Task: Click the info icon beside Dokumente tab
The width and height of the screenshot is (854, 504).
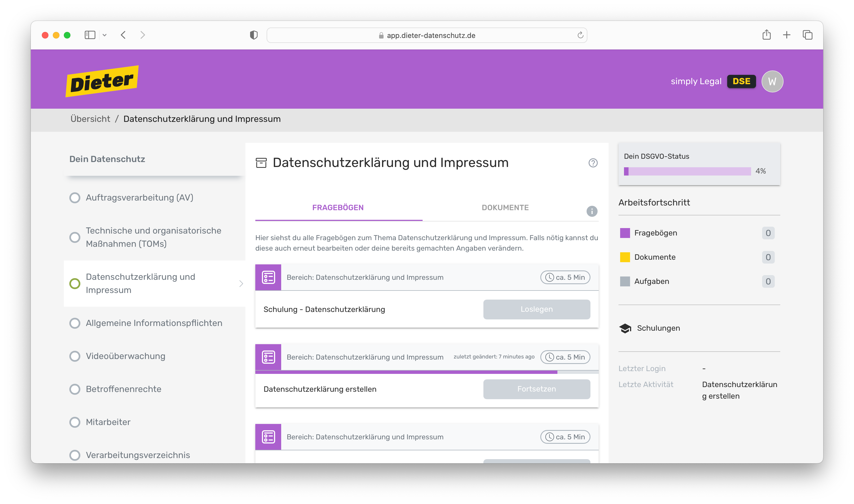Action: [592, 211]
